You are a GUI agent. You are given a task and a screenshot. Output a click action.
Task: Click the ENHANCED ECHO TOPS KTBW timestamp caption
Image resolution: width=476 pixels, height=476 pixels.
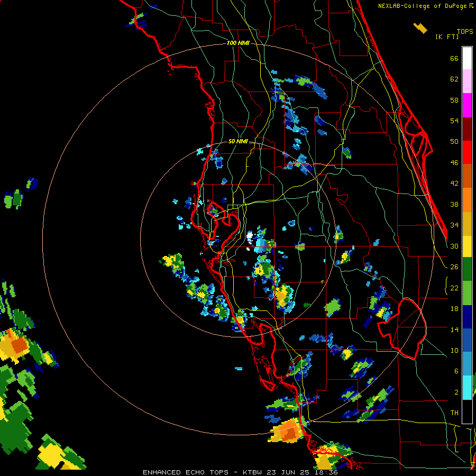tap(240, 472)
